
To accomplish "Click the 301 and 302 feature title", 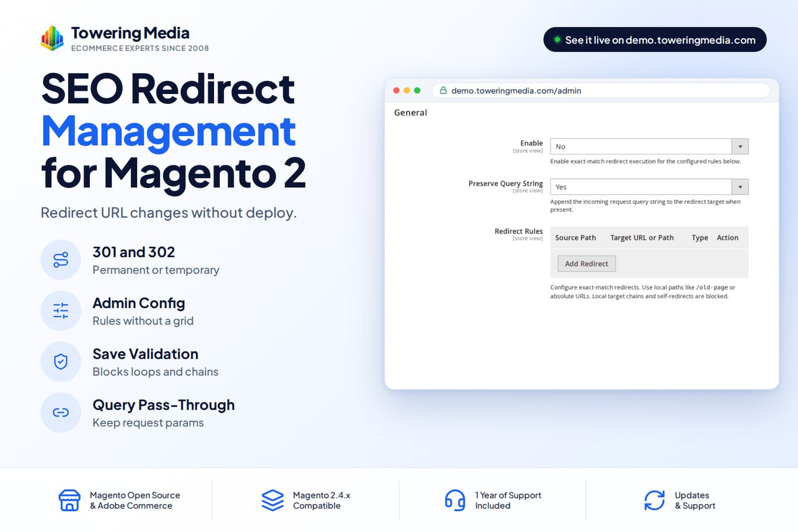I will tap(134, 252).
